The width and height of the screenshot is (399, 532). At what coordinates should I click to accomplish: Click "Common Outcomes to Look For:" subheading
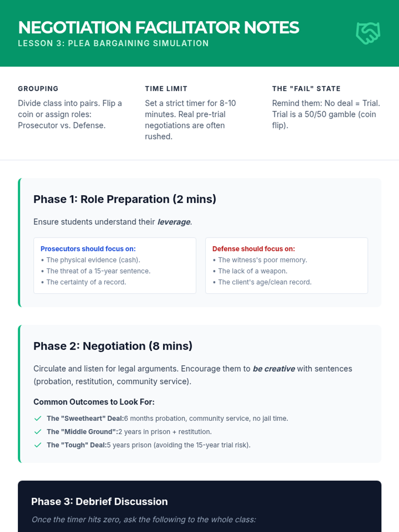coord(94,402)
